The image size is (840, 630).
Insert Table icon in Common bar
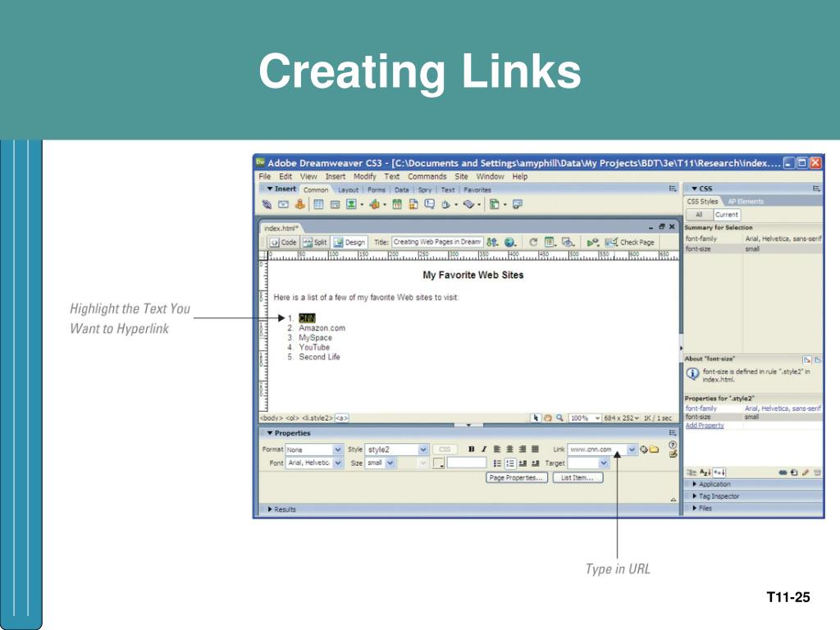point(318,204)
